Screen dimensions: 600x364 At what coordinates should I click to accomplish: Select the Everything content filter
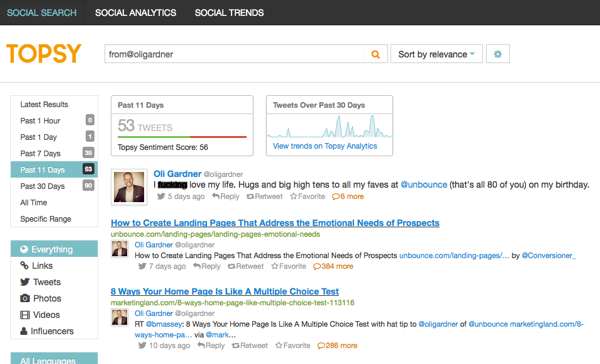click(x=54, y=249)
